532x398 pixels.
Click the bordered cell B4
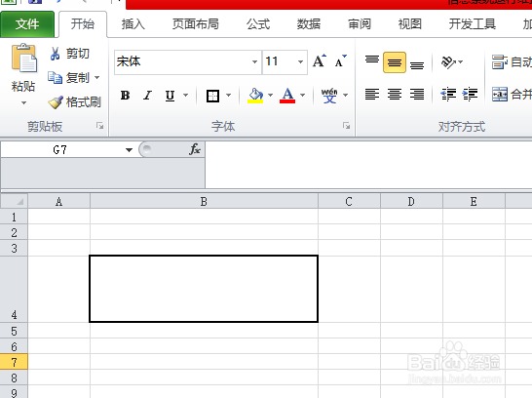coord(204,289)
